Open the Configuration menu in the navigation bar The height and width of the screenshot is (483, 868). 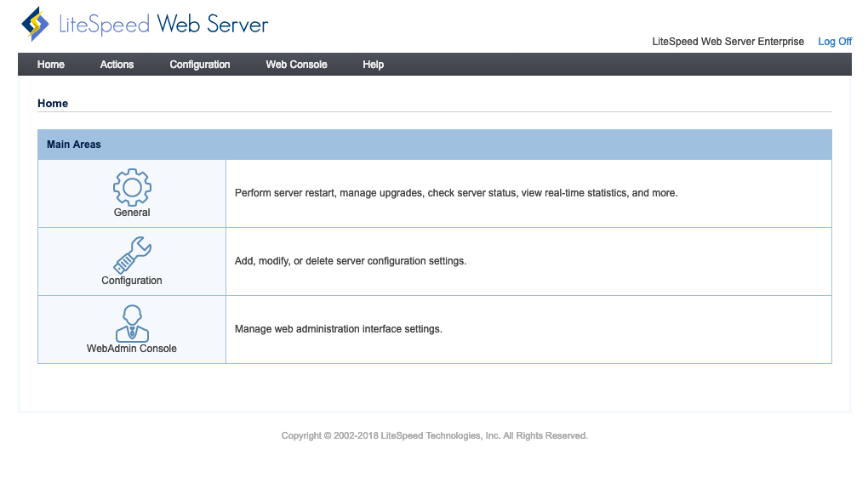click(200, 65)
